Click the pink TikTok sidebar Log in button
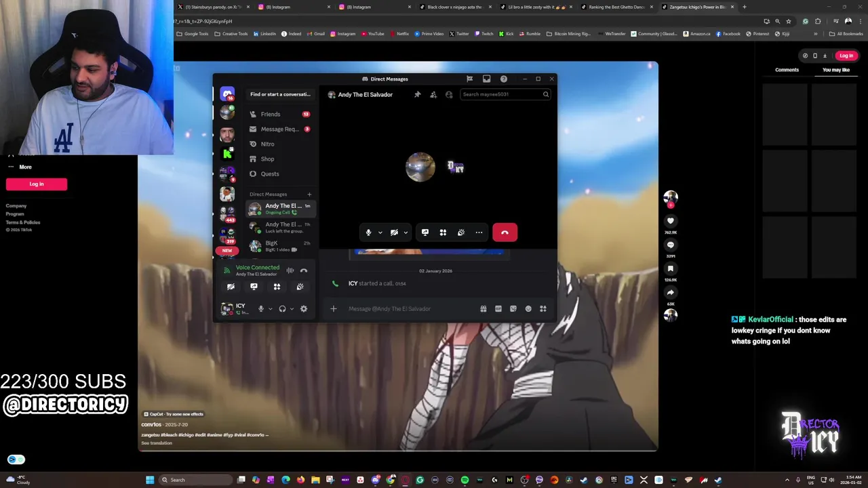This screenshot has height=488, width=868. click(37, 184)
